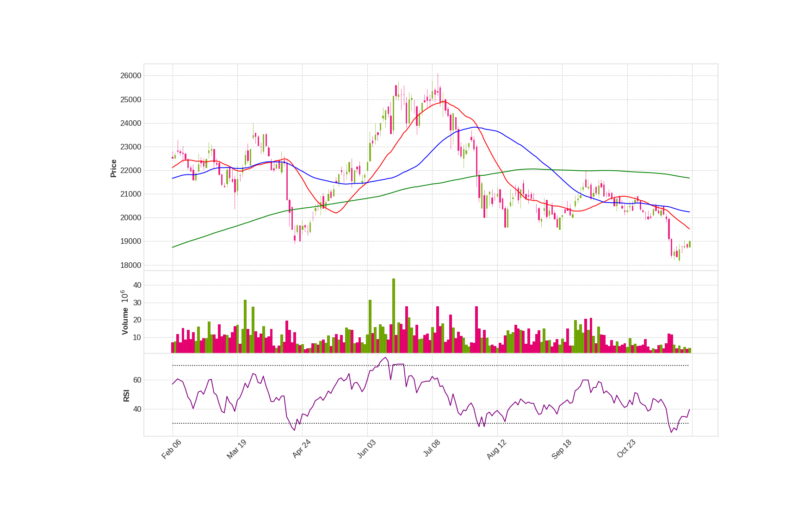Screen dimensions: 798x532
Task: Click the RSI line's highest peak in June
Action: (386, 358)
